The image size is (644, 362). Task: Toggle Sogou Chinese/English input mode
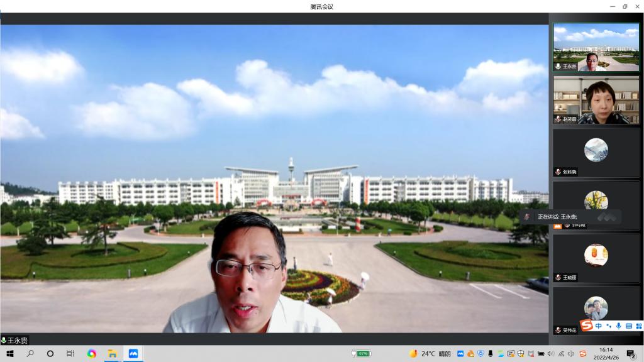point(599,326)
